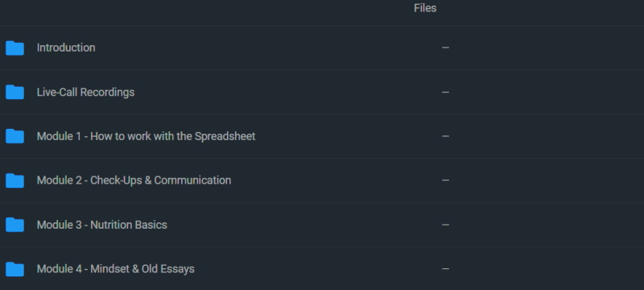The image size is (644, 290).
Task: Open Module 4 - Mindset & Old Essays
Action: coord(115,269)
